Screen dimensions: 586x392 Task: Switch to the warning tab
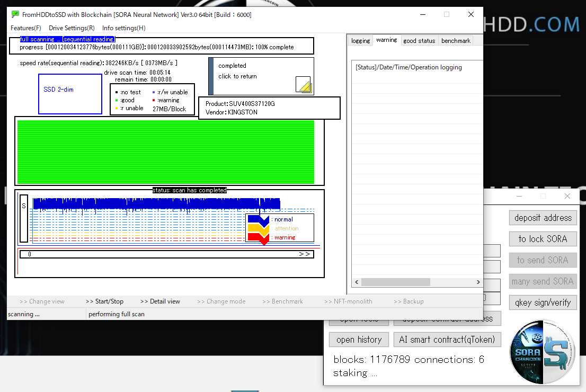386,40
